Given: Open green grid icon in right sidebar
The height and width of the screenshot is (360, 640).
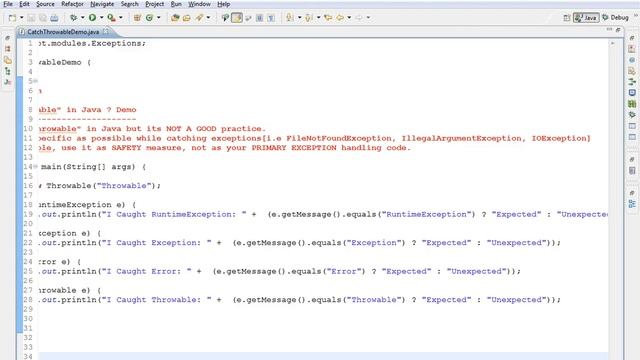Looking at the screenshot, I should (x=632, y=104).
